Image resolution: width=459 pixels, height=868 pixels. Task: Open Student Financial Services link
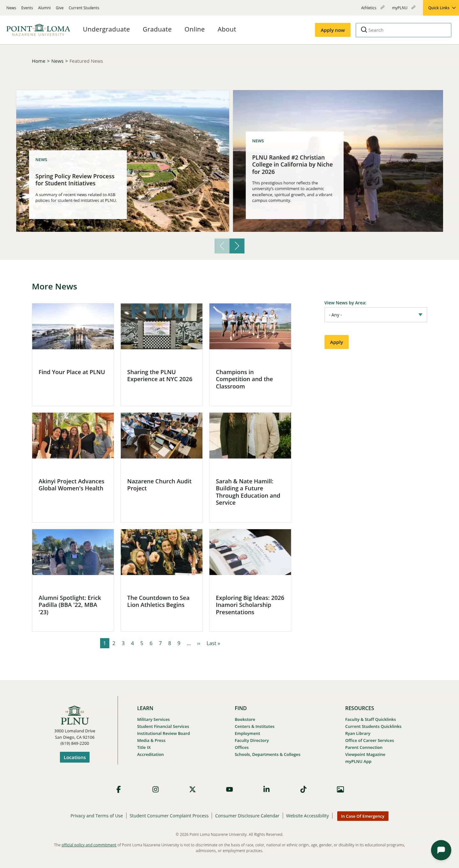coord(163,727)
